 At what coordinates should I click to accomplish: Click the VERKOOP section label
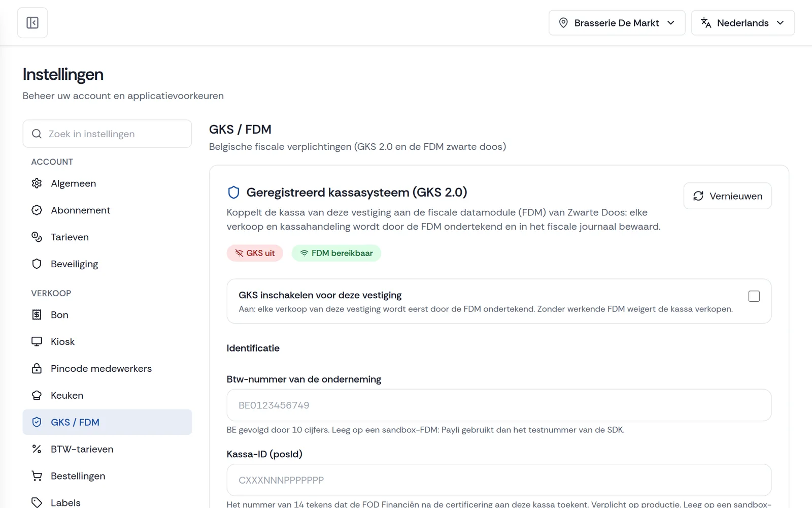(51, 294)
